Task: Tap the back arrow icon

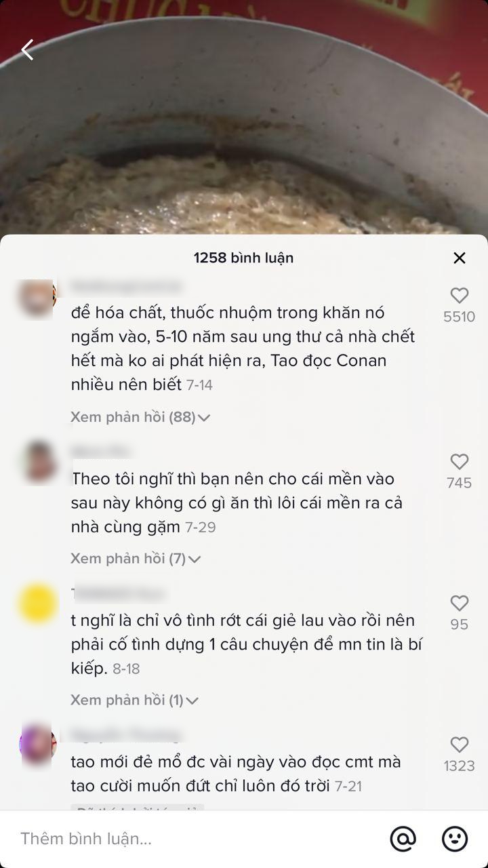Action: pyautogui.click(x=27, y=50)
